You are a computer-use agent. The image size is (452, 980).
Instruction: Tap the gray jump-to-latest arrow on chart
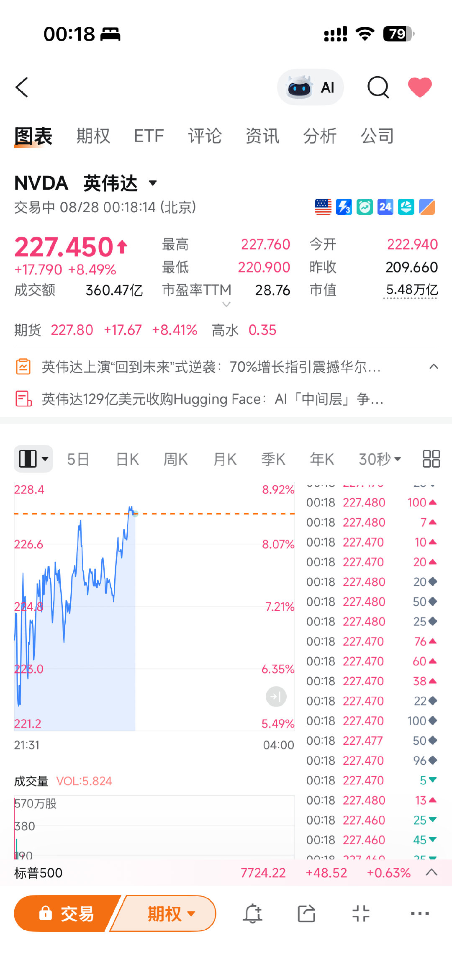point(276,697)
